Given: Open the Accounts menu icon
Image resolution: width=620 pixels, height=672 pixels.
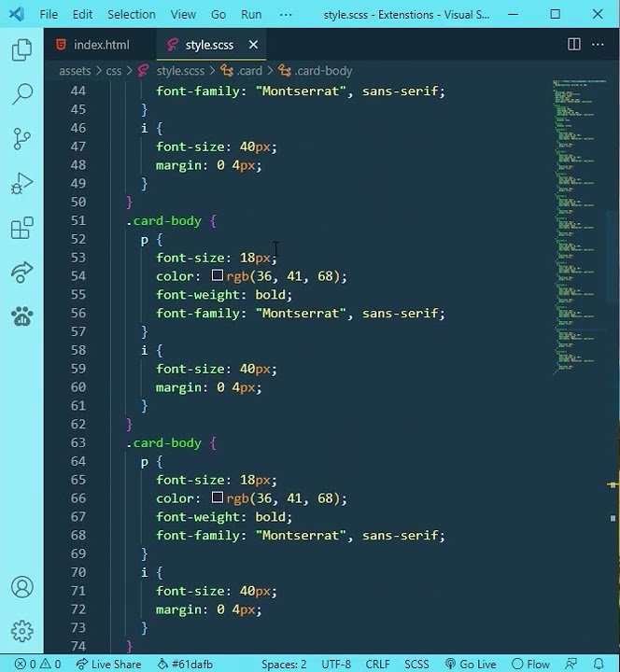Looking at the screenshot, I should pyautogui.click(x=21, y=587).
